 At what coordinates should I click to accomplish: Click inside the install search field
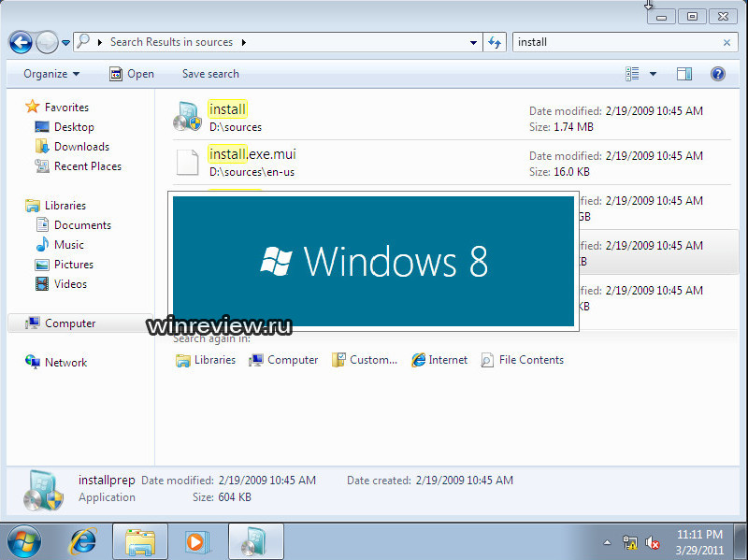point(617,42)
